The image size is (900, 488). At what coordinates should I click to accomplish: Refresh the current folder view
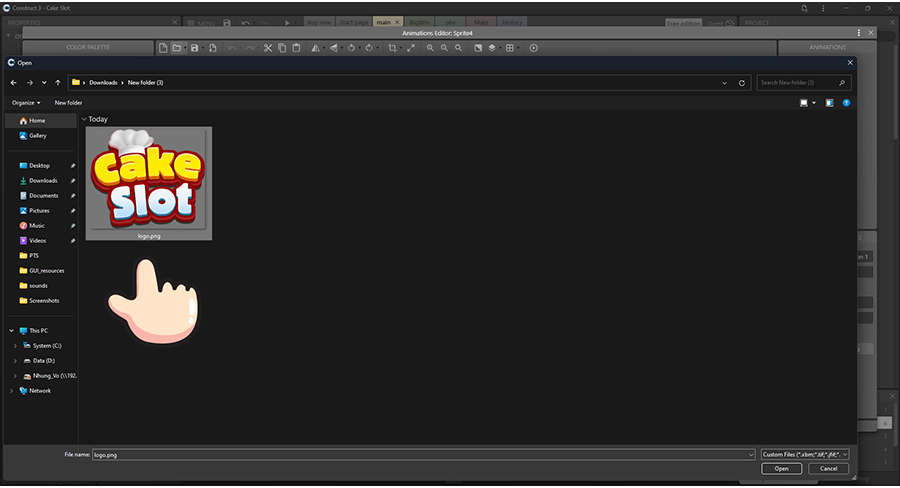(x=741, y=82)
